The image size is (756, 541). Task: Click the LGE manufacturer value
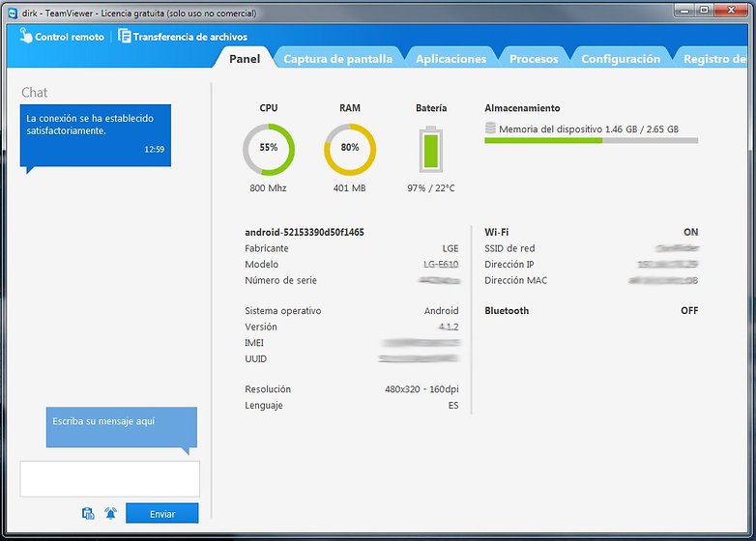click(451, 248)
